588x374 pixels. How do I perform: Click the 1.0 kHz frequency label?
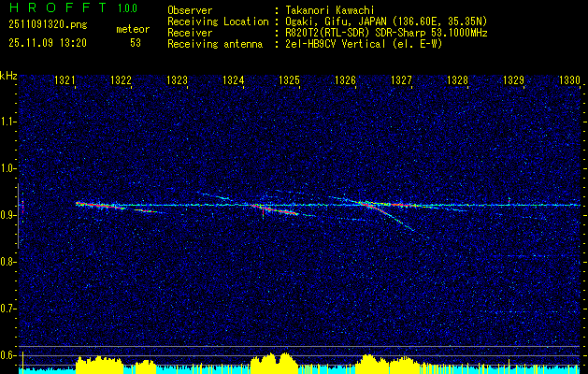pos(7,168)
